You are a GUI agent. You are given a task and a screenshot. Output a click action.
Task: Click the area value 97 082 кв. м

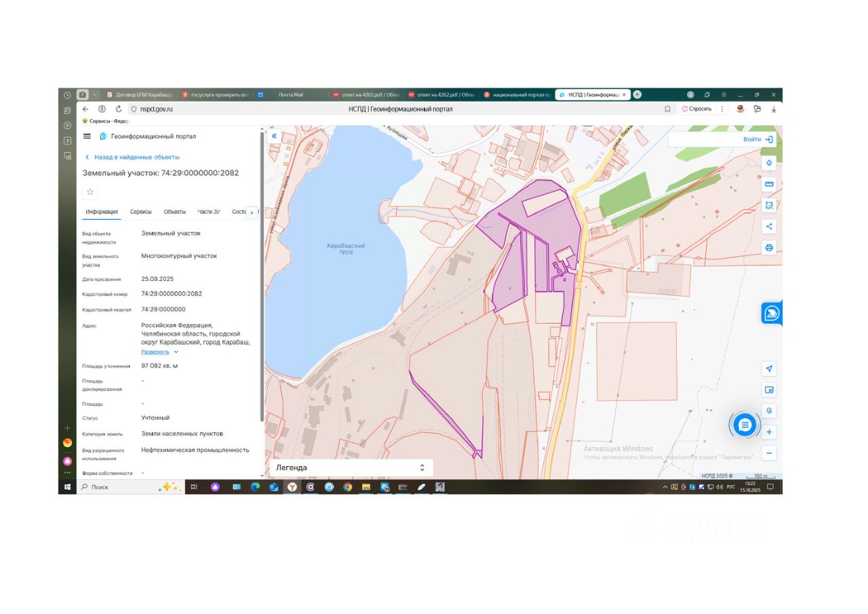coord(159,366)
